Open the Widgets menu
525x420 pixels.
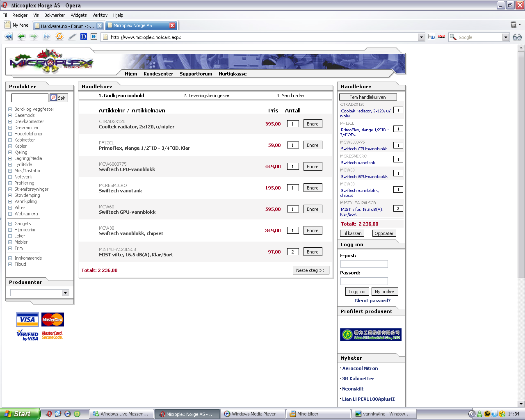tap(78, 15)
